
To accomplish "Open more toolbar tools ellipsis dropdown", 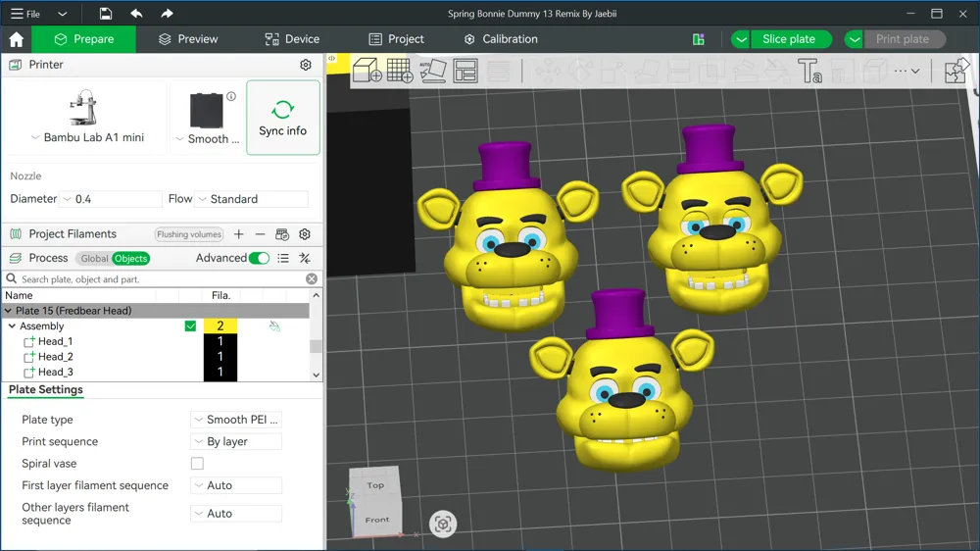I will tap(906, 71).
